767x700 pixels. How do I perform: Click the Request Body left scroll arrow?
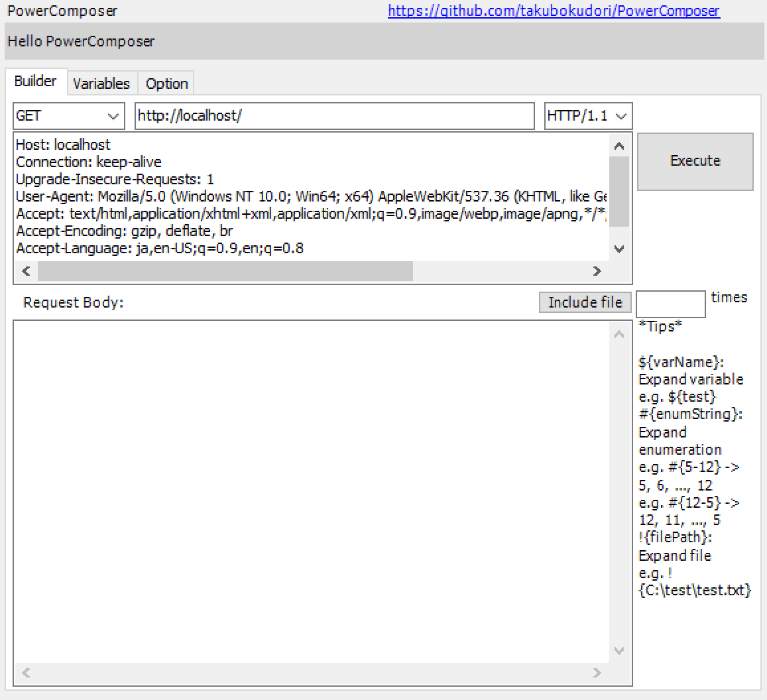pyautogui.click(x=27, y=673)
